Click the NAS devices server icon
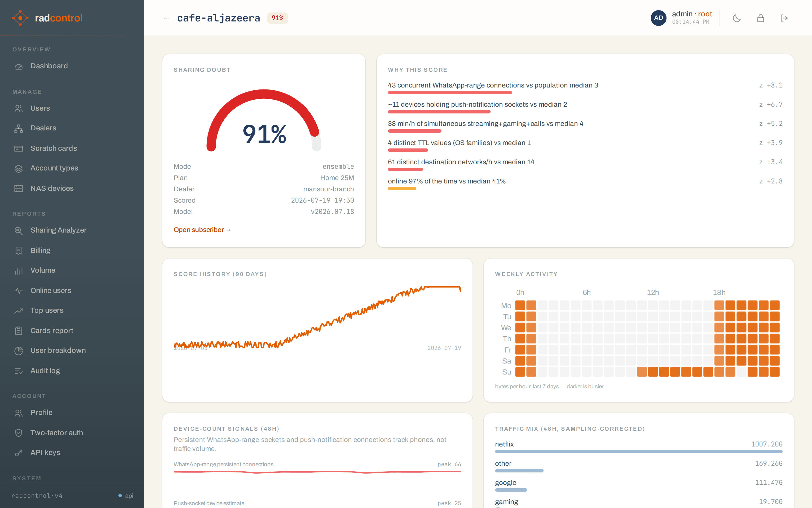The width and height of the screenshot is (812, 508). [x=19, y=189]
